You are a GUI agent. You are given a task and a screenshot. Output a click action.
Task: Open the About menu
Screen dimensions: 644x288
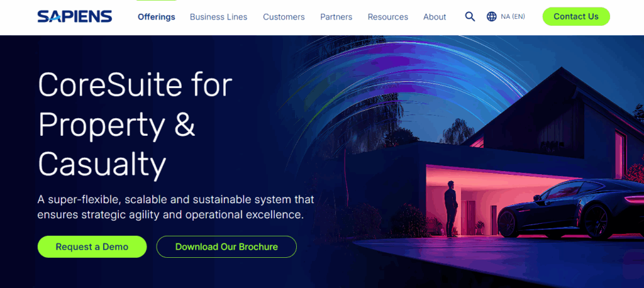tap(435, 17)
